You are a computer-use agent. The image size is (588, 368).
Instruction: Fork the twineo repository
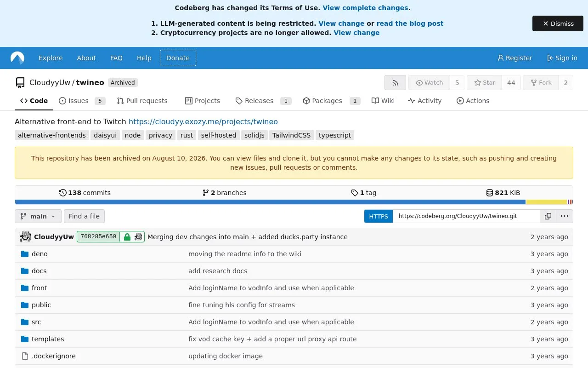[541, 83]
